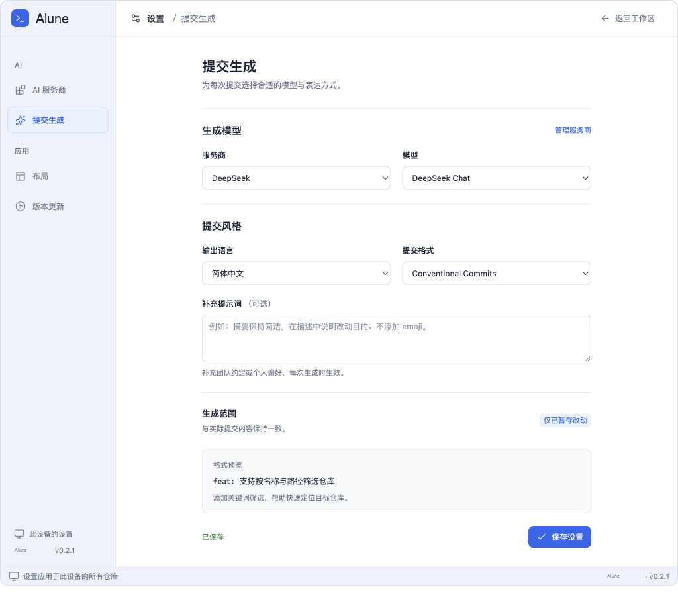Screen dimensions: 678x616
Task: Click the 仅已暂存改动 badge
Action: (565, 421)
